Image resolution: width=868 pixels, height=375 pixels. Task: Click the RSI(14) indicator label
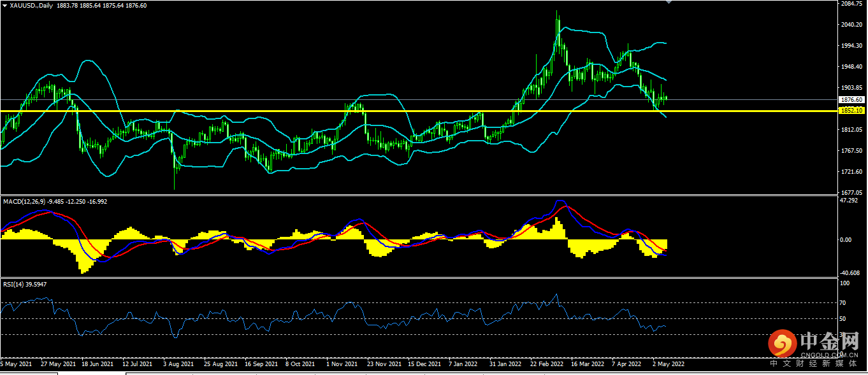pos(15,284)
